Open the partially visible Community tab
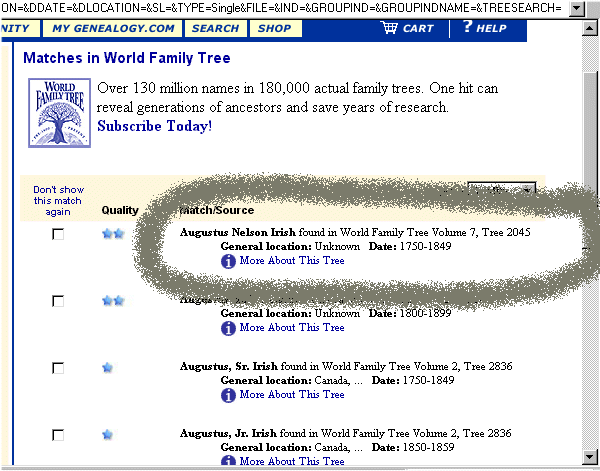Screen dimensions: 600x471 pos(20,28)
